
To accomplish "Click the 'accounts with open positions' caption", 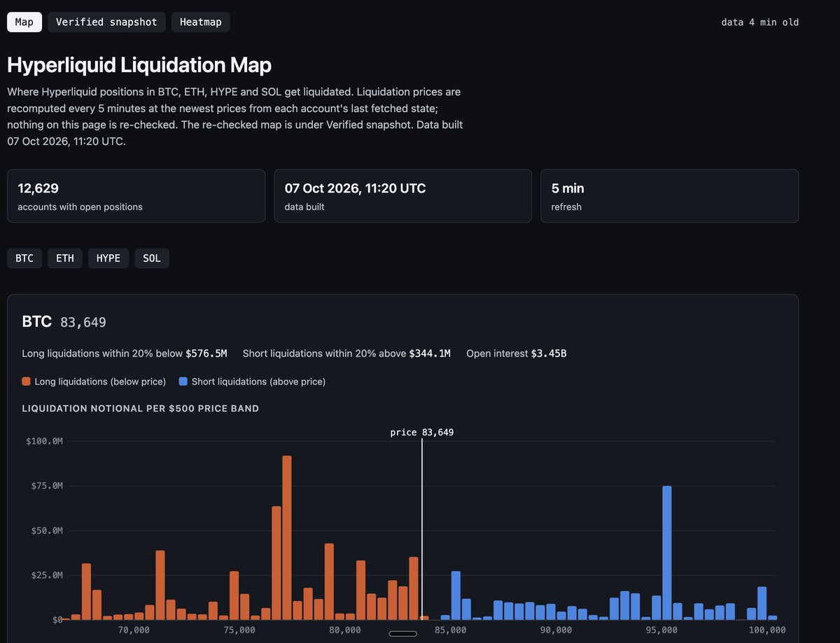I will tap(80, 207).
